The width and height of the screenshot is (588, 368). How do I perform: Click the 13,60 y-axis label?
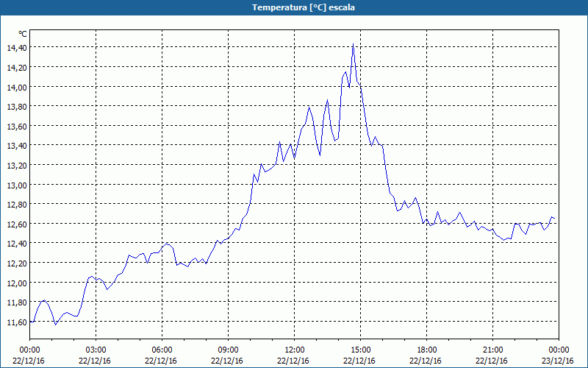[16, 126]
